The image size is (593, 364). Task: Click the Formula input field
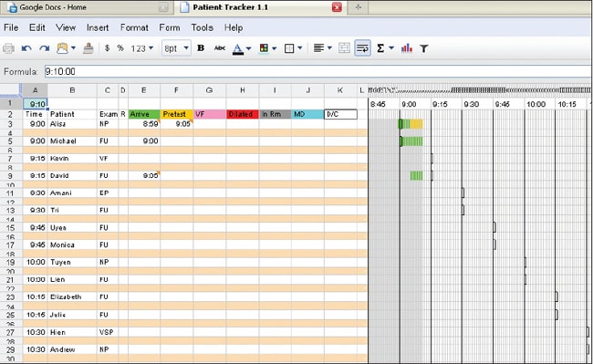[317, 71]
